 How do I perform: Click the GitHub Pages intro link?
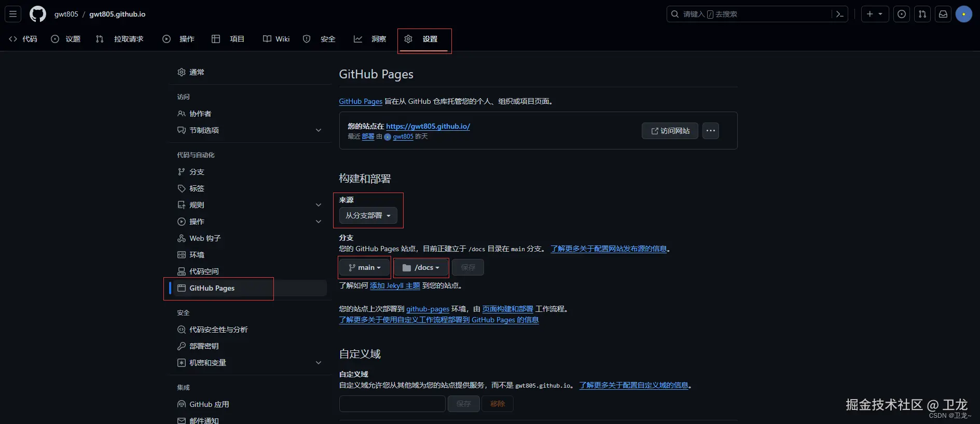(x=361, y=101)
